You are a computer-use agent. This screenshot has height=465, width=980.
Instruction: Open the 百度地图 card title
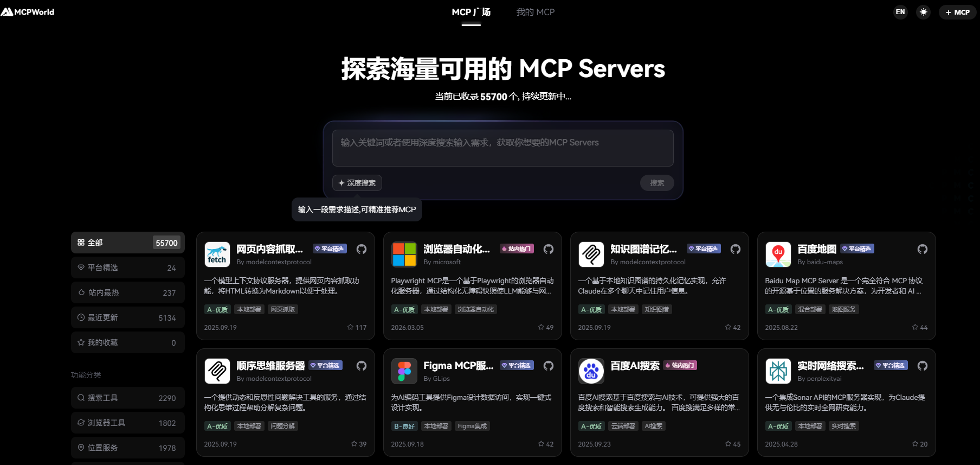[x=817, y=249]
